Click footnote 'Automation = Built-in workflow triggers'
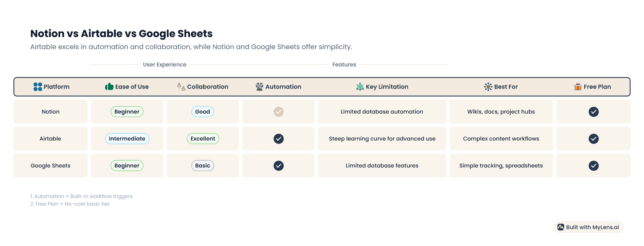This screenshot has height=246, width=644. [x=81, y=196]
